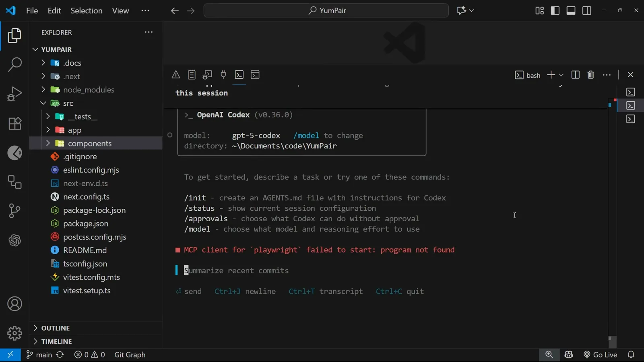Viewport: 644px width, 362px height.
Task: Toggle the Primary Side Bar layout button
Action: 555,10
